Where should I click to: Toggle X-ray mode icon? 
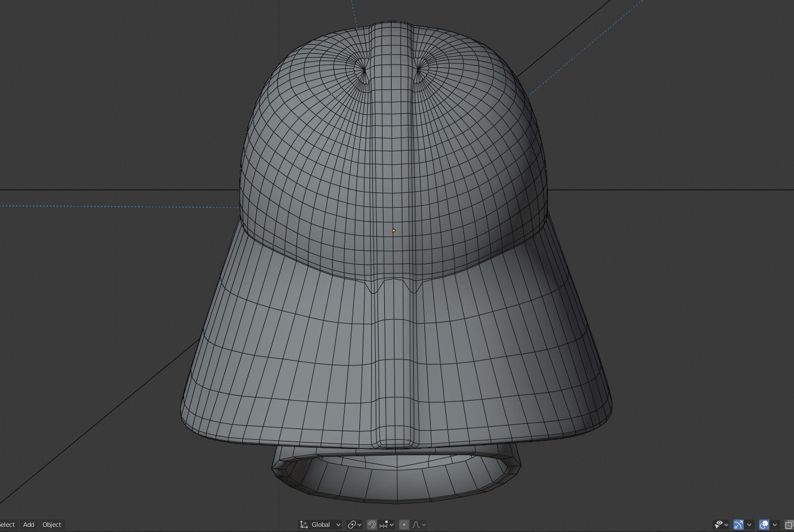pos(789,525)
